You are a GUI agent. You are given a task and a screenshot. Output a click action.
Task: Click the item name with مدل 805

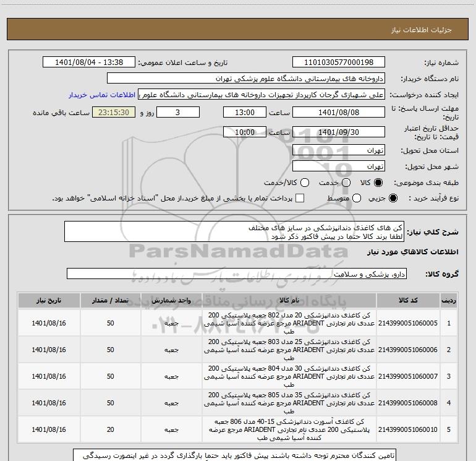[289, 403]
